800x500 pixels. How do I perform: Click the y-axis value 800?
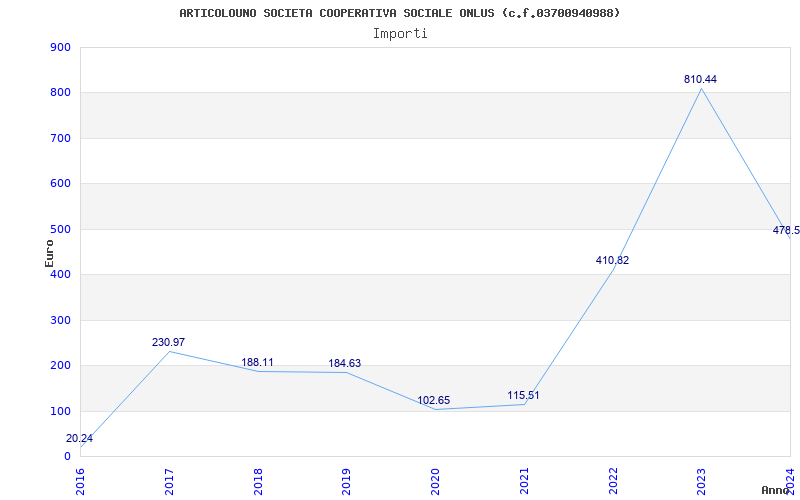(x=60, y=93)
